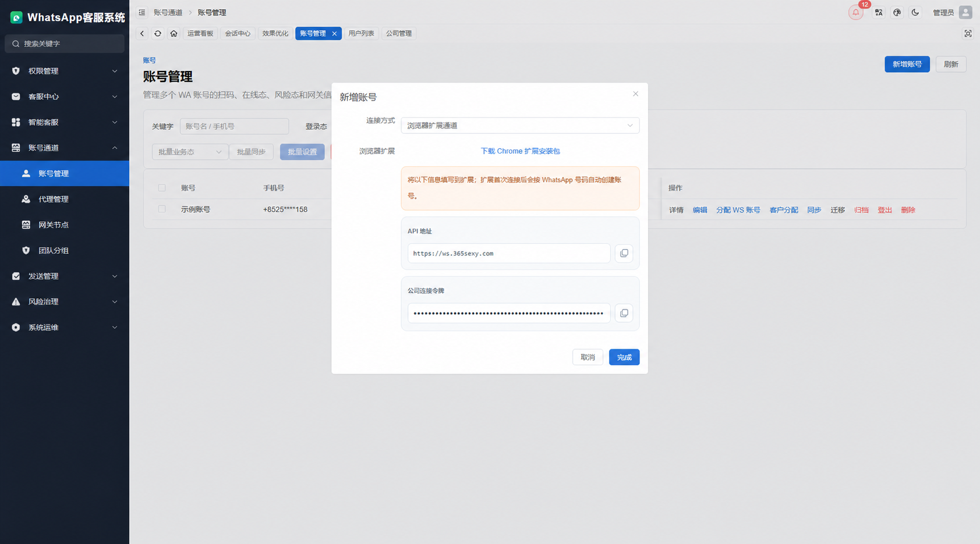
Task: Switch to the 用户列表 tab
Action: pos(361,34)
